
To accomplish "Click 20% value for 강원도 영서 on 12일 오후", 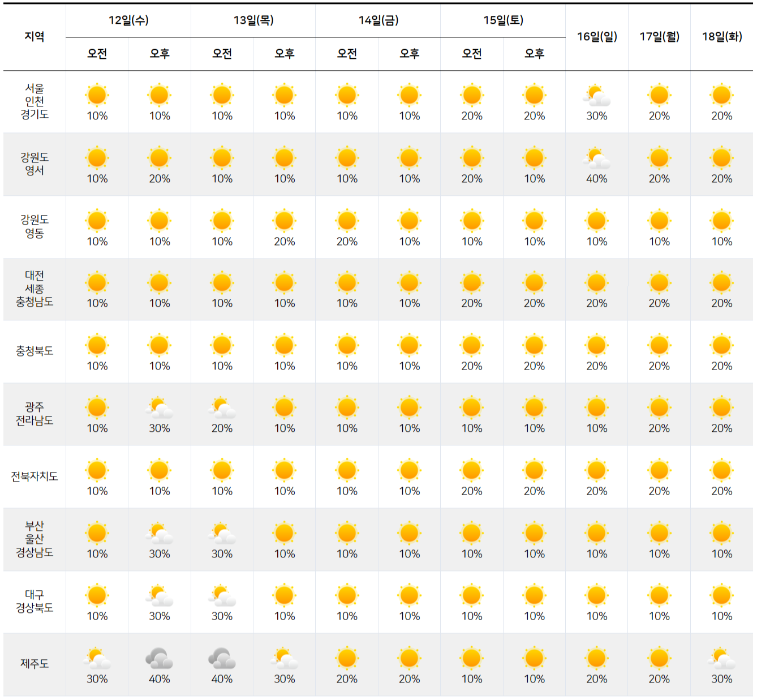I will pyautogui.click(x=159, y=179).
